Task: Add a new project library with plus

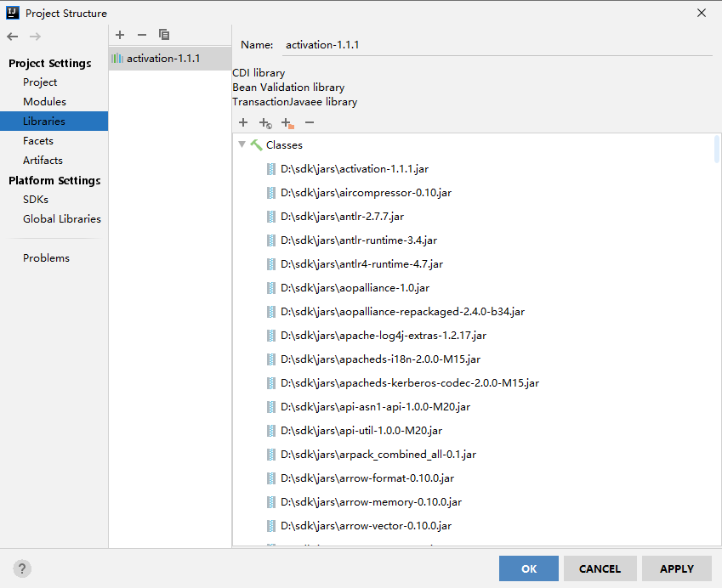Action: pos(120,35)
